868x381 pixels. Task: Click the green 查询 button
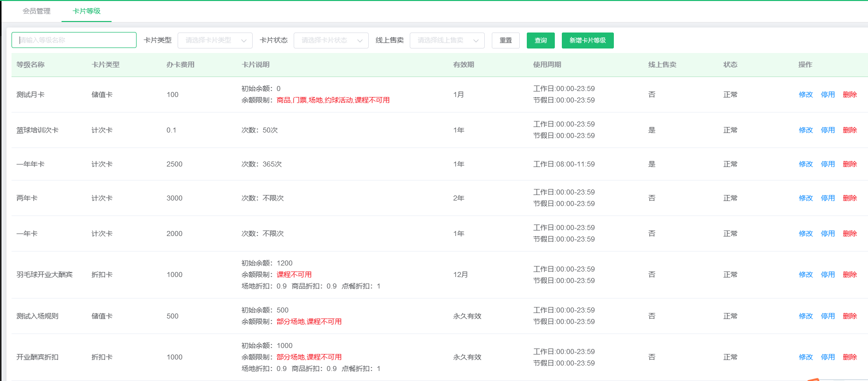pyautogui.click(x=540, y=40)
